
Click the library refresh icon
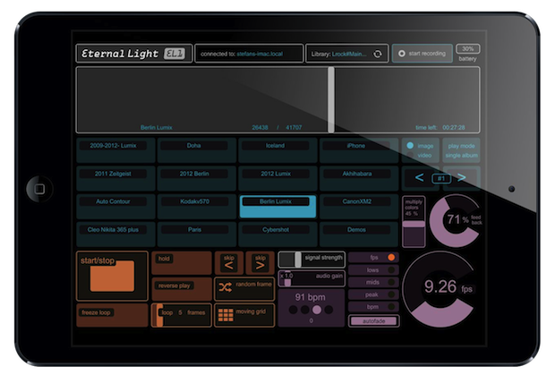[378, 54]
